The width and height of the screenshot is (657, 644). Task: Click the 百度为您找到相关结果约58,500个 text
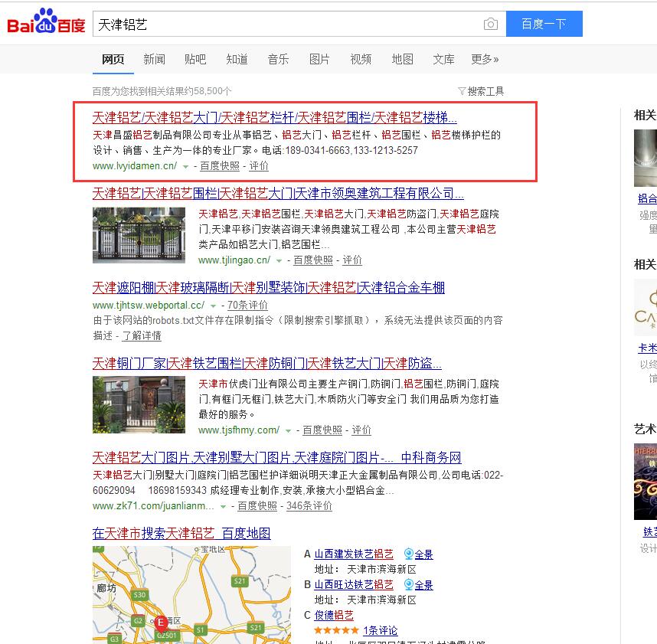click(x=162, y=91)
